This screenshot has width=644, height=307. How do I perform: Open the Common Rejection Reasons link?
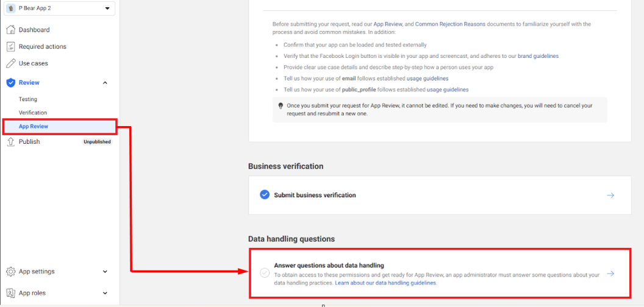450,24
